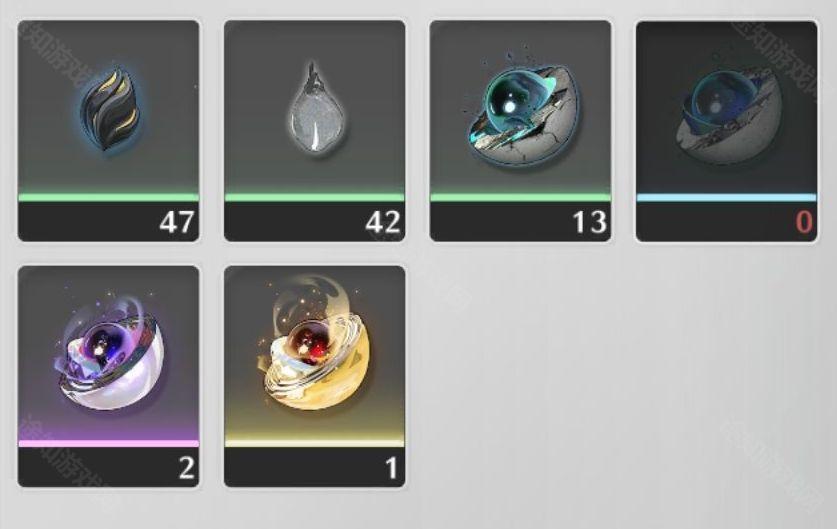Click the black and gold feather item icon
Image resolution: width=837 pixels, height=529 pixels.
click(109, 110)
